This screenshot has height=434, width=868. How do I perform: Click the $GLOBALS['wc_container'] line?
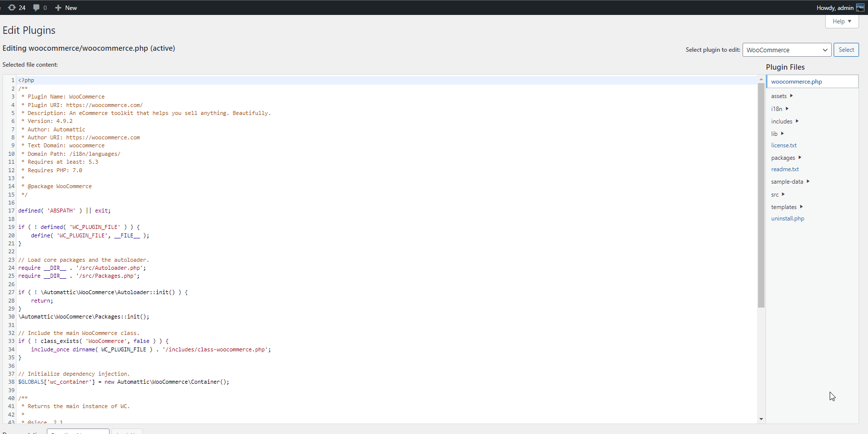[124, 382]
